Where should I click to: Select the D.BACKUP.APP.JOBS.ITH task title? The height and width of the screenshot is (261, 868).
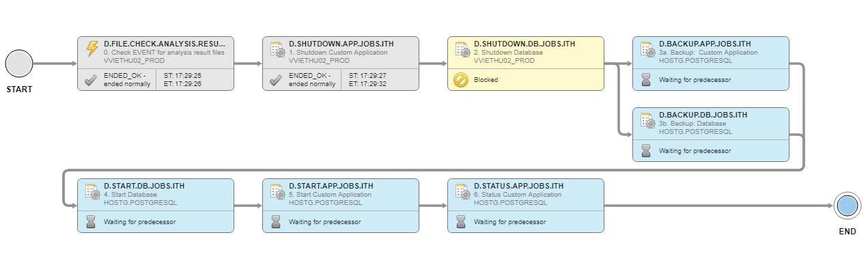tap(705, 44)
